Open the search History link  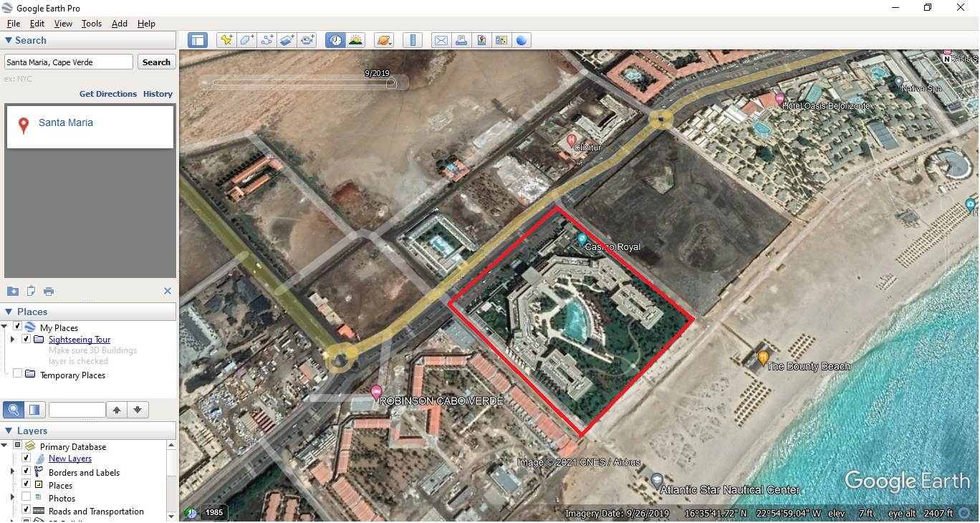pos(158,94)
